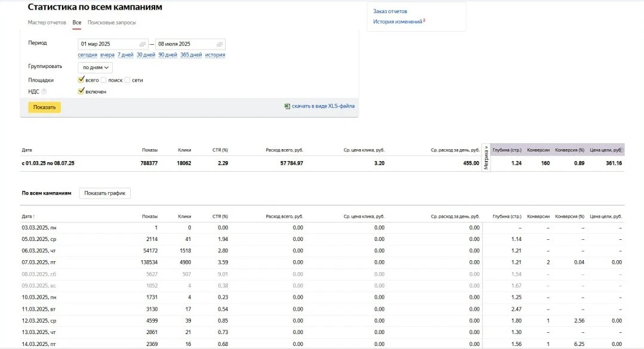Click the XLS file icon

point(287,106)
